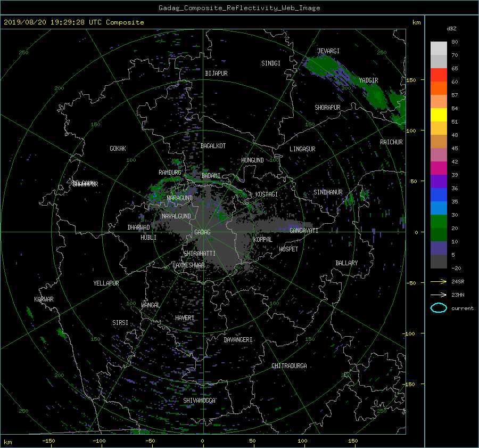Click the cyan current ellipse icon

(439, 308)
